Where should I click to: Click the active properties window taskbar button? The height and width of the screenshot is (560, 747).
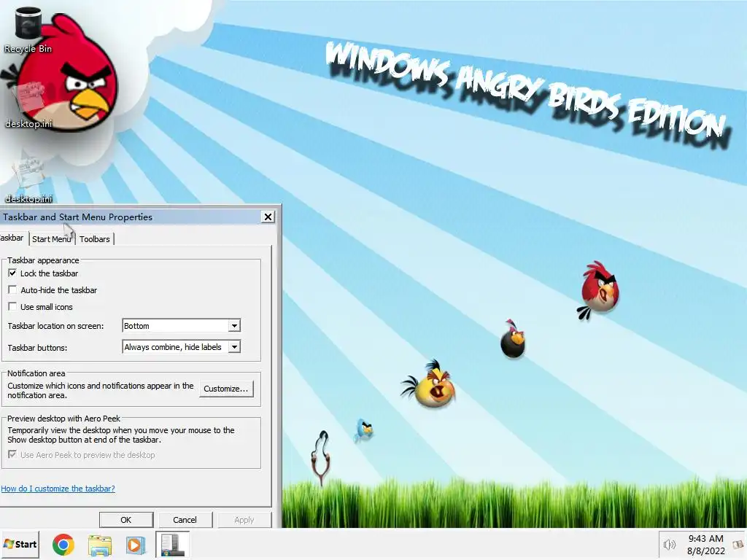click(x=172, y=545)
